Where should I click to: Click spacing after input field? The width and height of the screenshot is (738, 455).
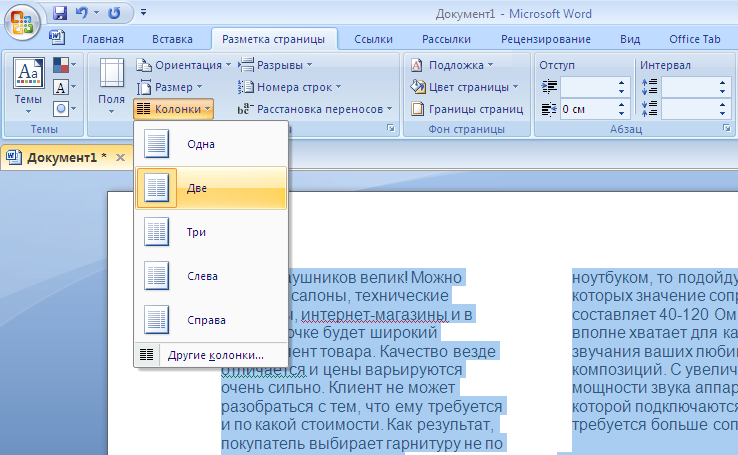pyautogui.click(x=689, y=109)
